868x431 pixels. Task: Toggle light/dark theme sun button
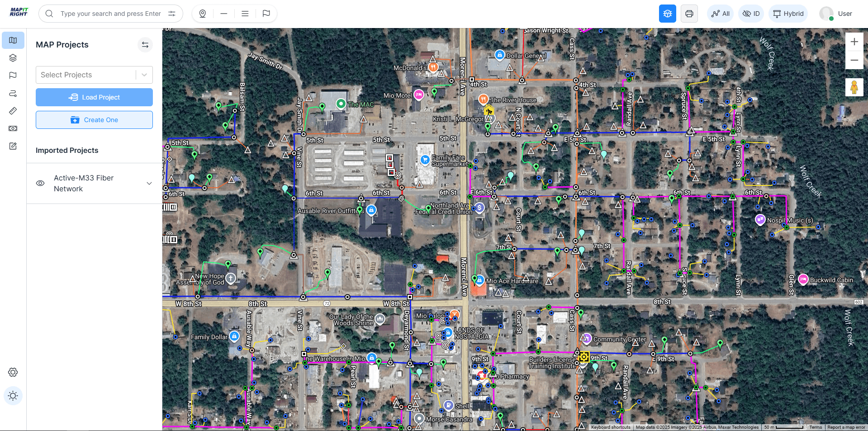pyautogui.click(x=13, y=396)
